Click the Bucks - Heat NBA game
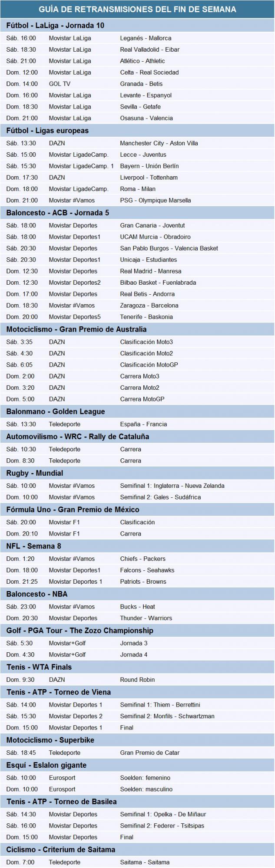This screenshot has width=275, height=868. tap(137, 607)
